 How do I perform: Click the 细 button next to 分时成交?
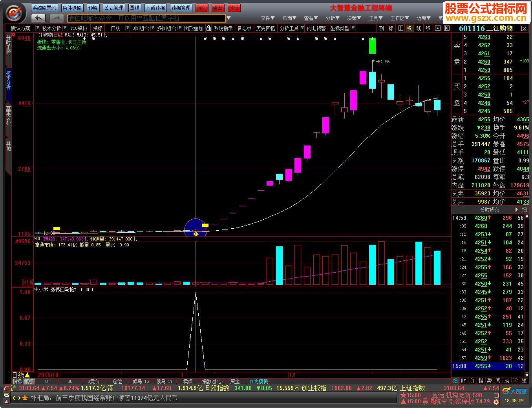pos(525,210)
